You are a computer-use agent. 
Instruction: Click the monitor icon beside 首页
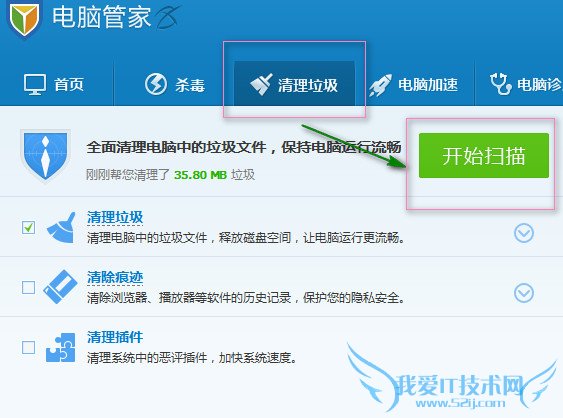35,84
